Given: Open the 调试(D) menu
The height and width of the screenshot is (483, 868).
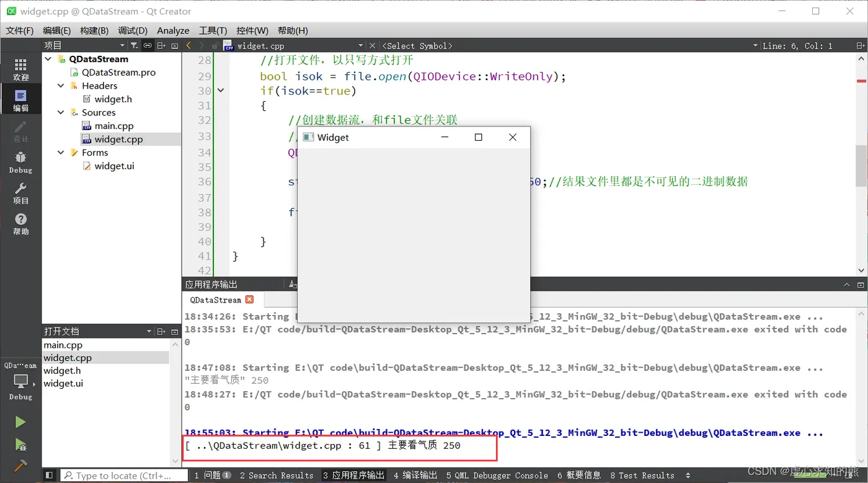Looking at the screenshot, I should 133,30.
